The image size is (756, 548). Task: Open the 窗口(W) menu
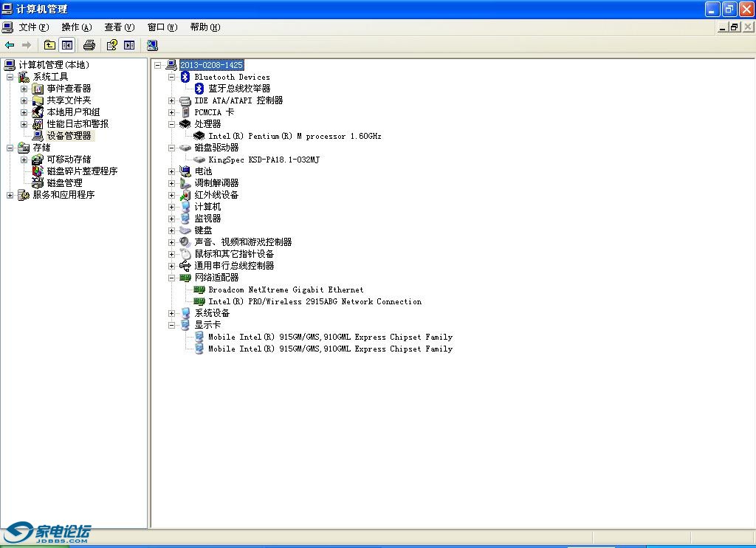click(162, 27)
